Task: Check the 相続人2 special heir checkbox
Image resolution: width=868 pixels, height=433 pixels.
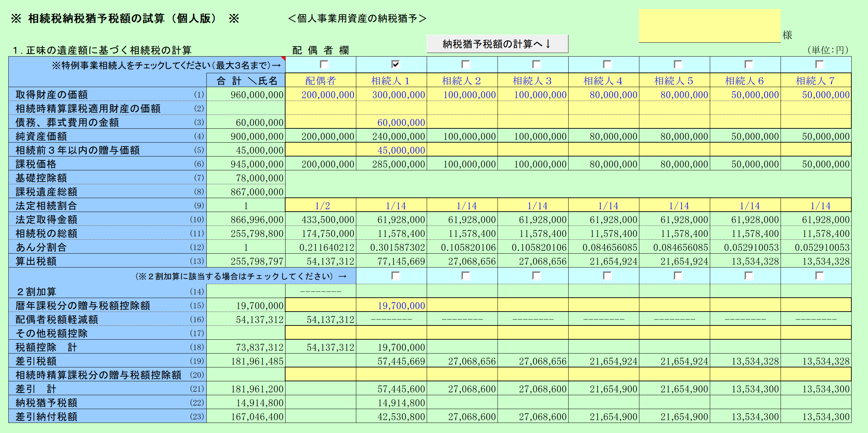Action: tap(466, 65)
